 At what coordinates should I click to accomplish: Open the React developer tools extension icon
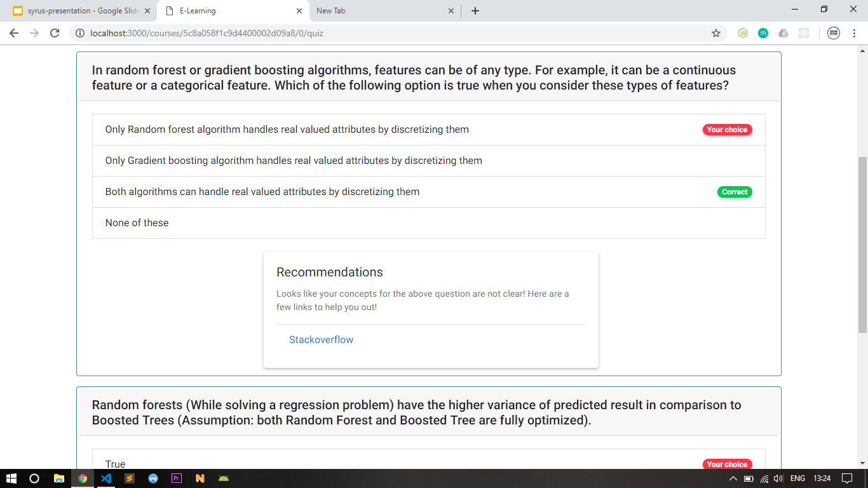click(x=804, y=33)
